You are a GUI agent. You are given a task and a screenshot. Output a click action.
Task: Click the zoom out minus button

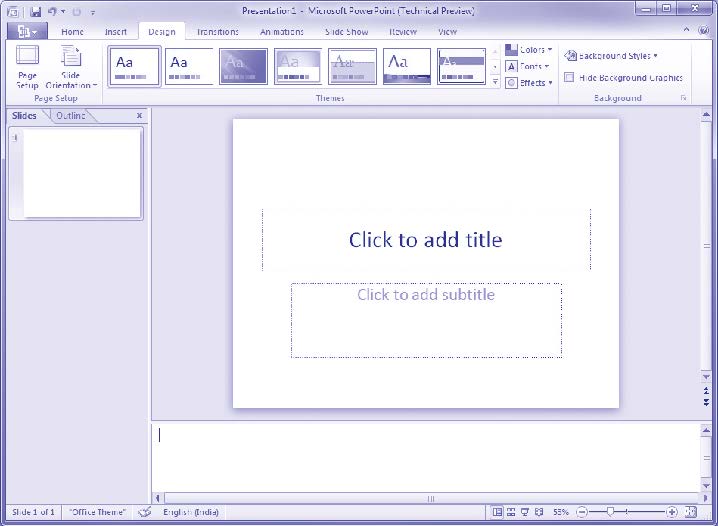click(x=581, y=512)
